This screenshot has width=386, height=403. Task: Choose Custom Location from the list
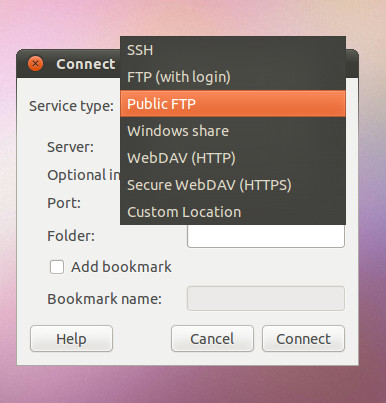233,212
